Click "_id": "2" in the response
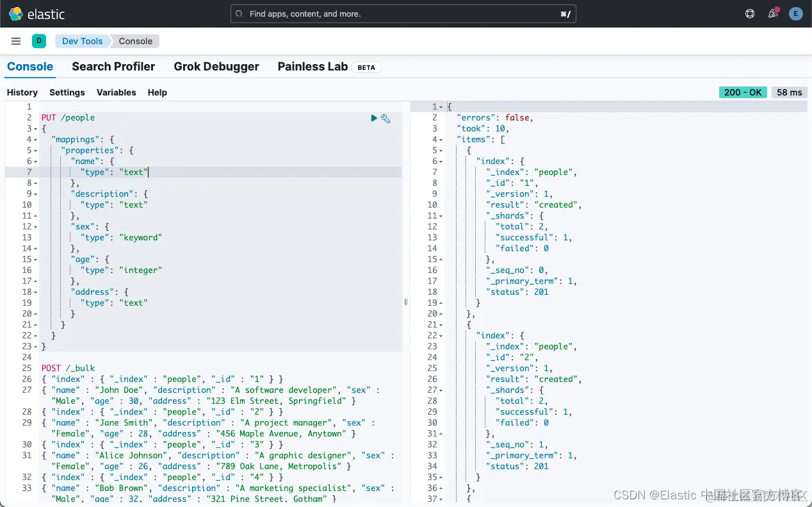Screen dimensions: 812x507 512,358
